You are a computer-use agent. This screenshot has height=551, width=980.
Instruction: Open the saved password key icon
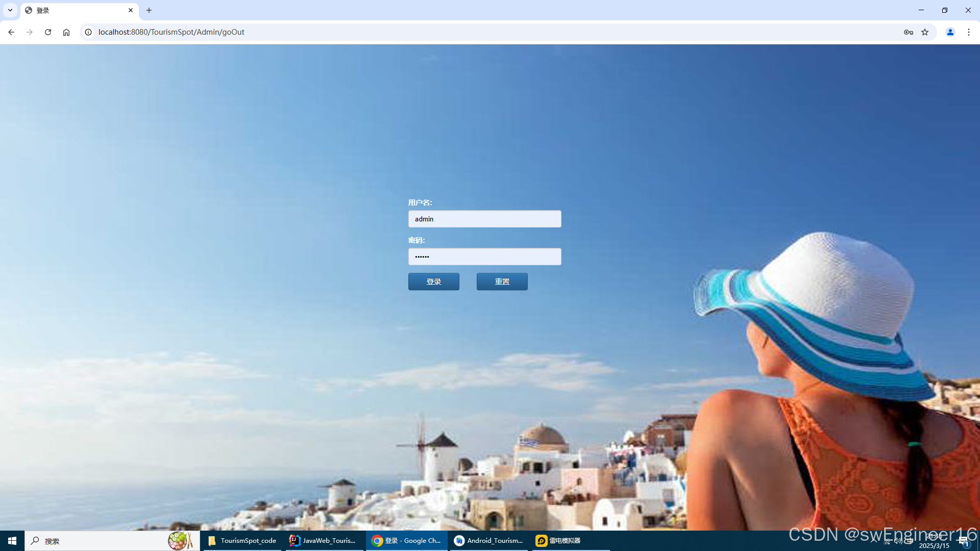click(x=909, y=32)
